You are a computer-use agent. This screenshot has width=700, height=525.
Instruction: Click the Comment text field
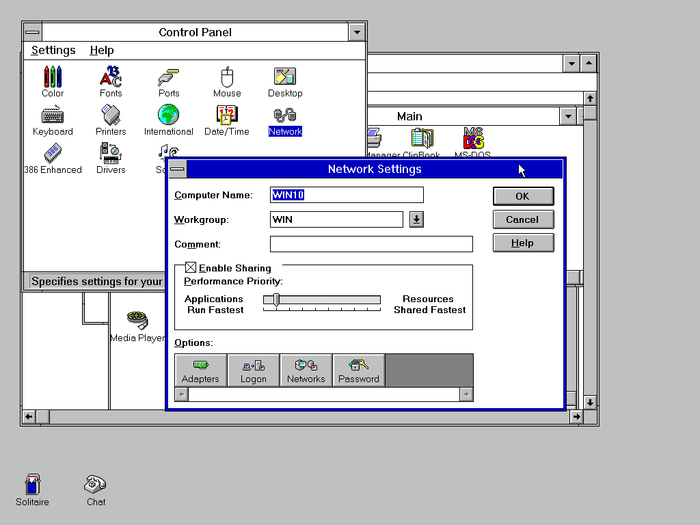[371, 244]
